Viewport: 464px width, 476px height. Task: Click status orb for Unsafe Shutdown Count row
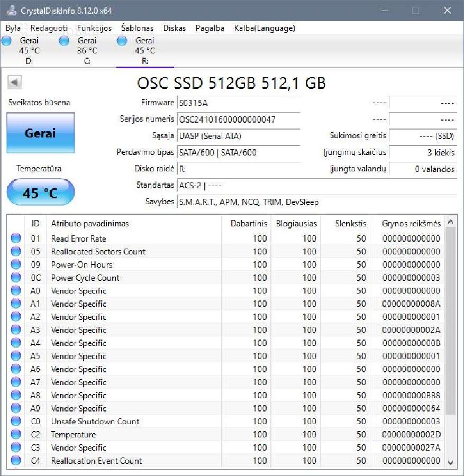pos(16,421)
